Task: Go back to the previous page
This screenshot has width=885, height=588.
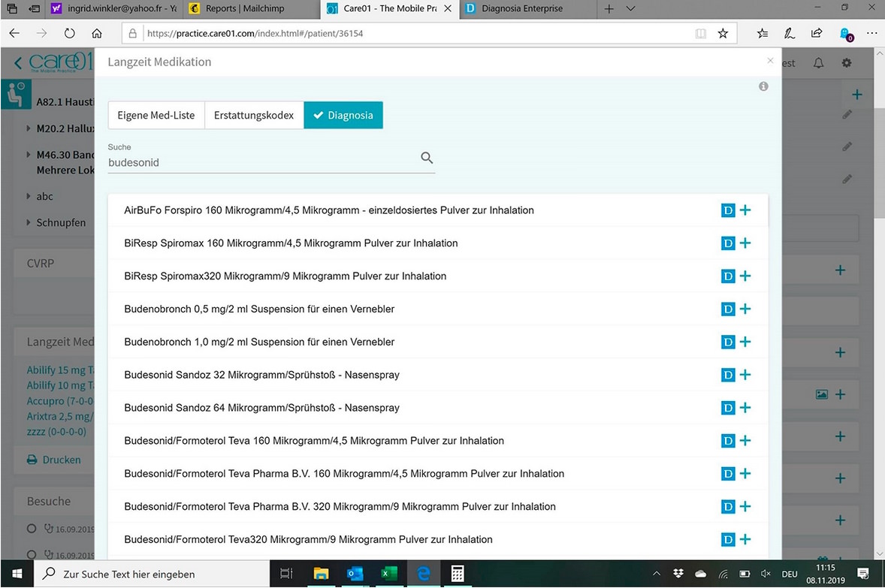Action: [x=14, y=33]
